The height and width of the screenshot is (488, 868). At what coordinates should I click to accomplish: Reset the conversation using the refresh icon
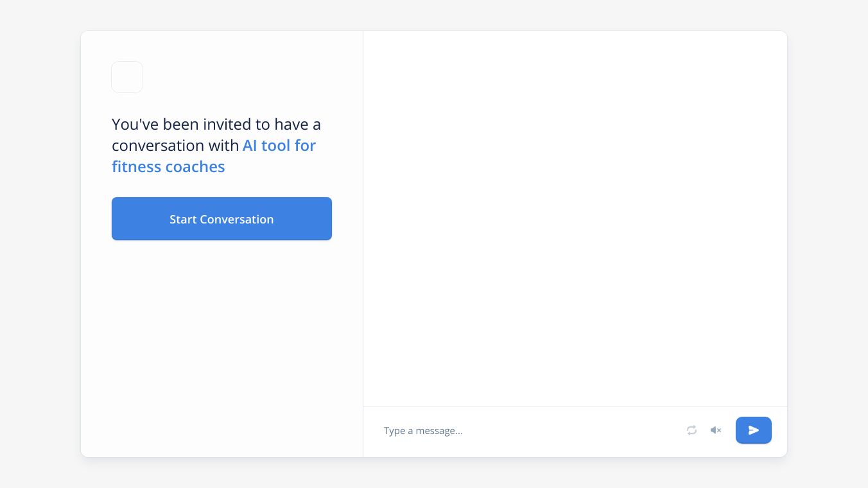pos(691,430)
